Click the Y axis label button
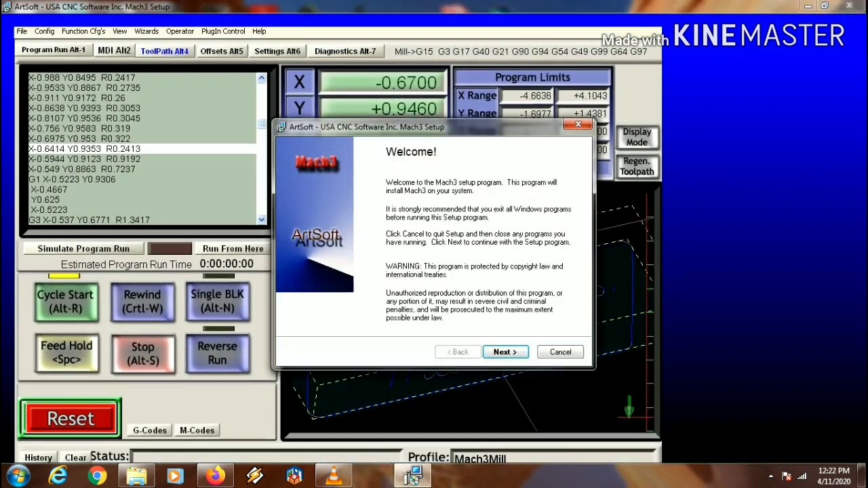The height and width of the screenshot is (488, 868). point(299,108)
